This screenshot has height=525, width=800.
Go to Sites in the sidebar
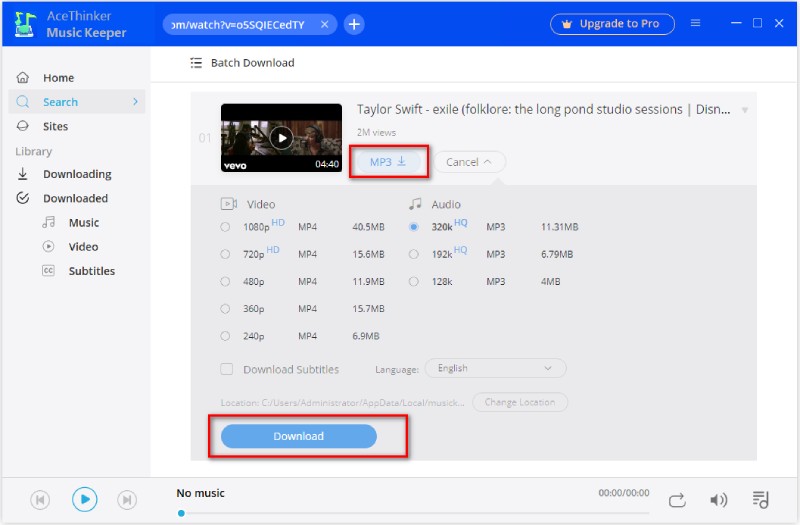click(55, 126)
